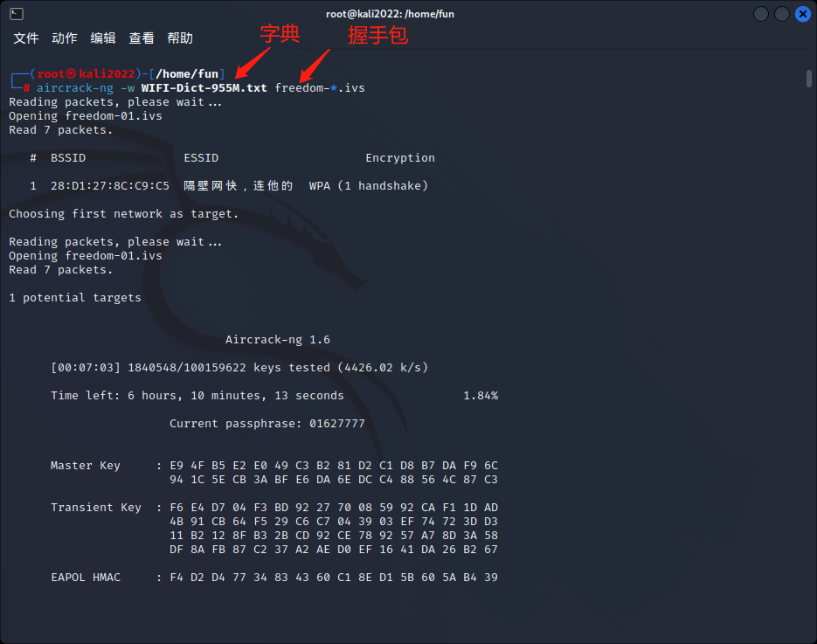817x644 pixels.
Task: Click the Master Key label
Action: point(86,466)
